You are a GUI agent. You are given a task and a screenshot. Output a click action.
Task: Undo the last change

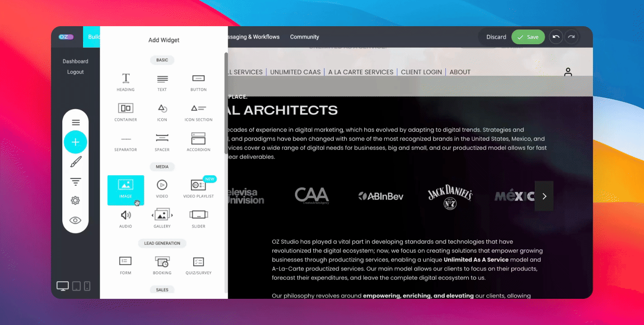556,37
